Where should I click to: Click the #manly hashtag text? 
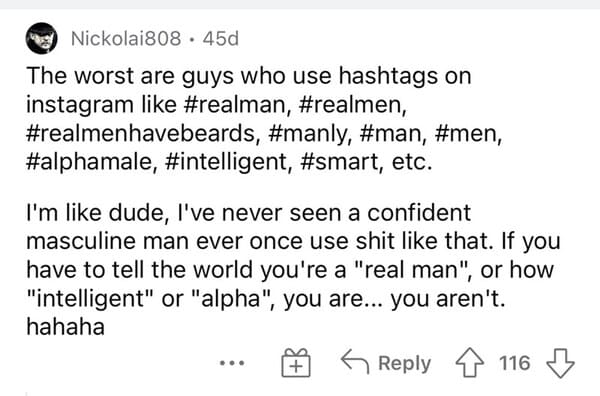[308, 133]
